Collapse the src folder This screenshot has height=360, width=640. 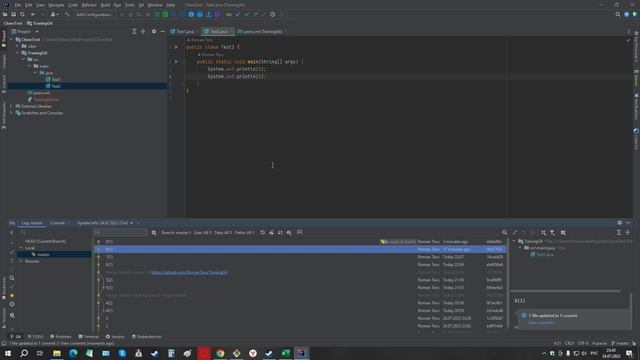coord(24,59)
